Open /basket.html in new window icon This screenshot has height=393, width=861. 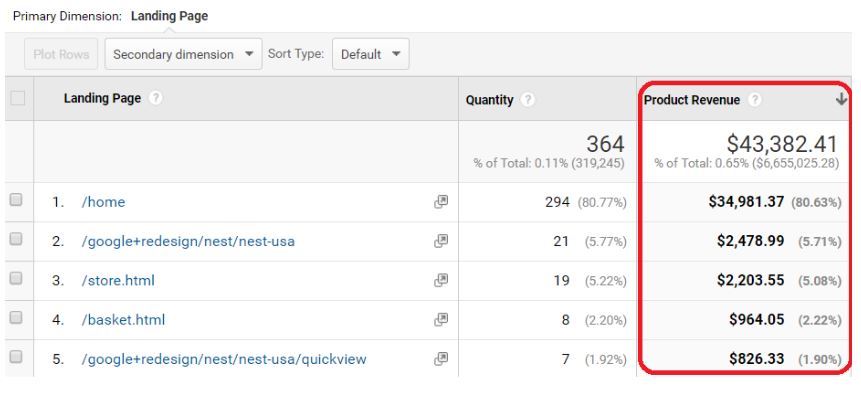440,319
